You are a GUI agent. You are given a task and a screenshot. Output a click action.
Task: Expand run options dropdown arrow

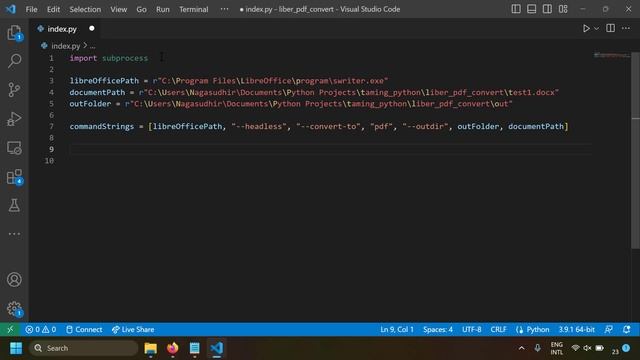pyautogui.click(x=596, y=29)
